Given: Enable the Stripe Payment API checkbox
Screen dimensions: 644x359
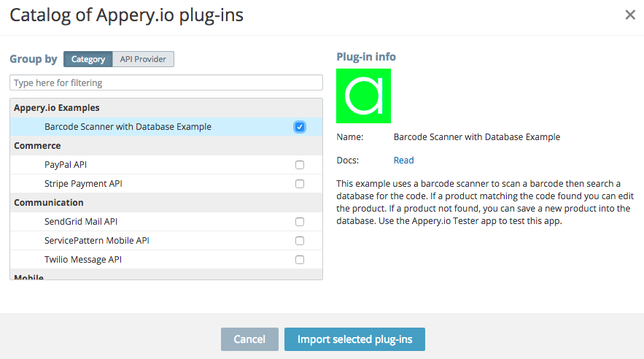Looking at the screenshot, I should (300, 184).
